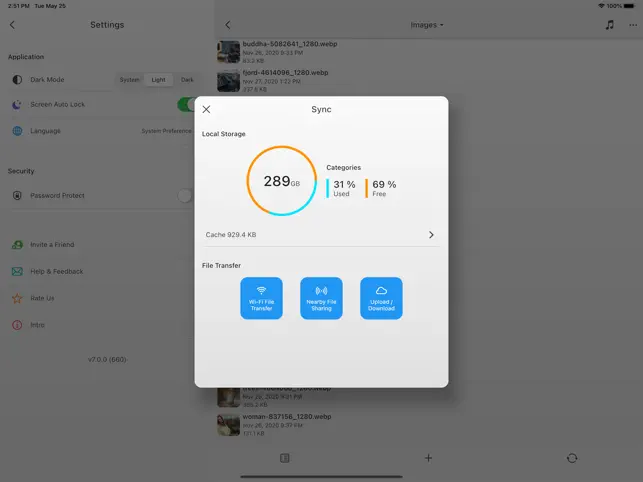Go back from Settings
Screen dimensions: 643x482
[12, 25]
